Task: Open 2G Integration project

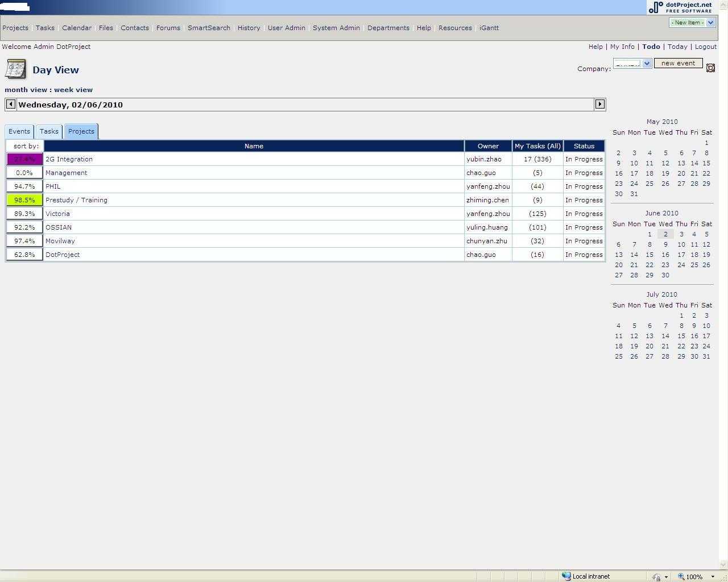Action: tap(69, 159)
